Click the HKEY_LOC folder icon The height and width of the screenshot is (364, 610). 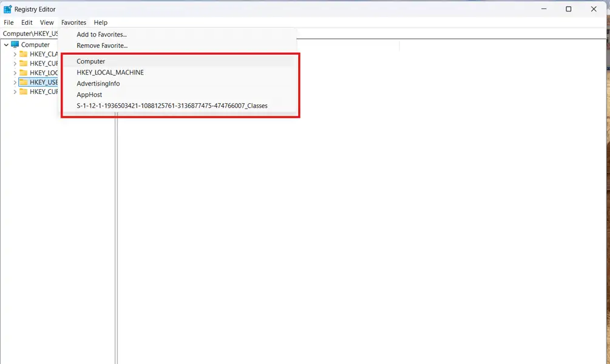(x=24, y=73)
